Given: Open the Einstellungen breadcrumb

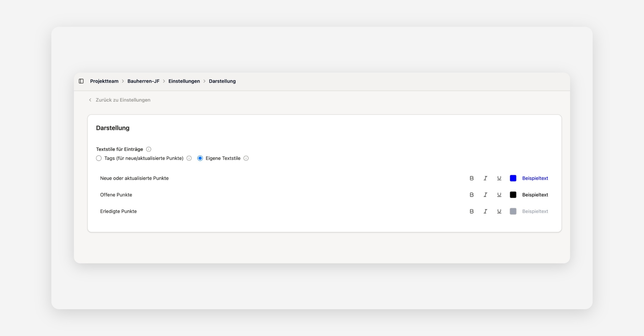Looking at the screenshot, I should pos(184,81).
